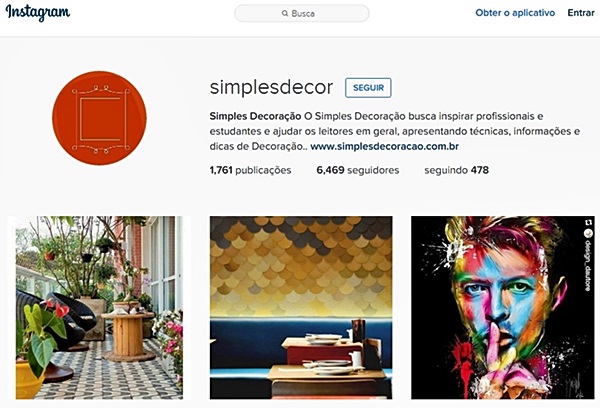Click the magnifier icon in the search bar

285,13
